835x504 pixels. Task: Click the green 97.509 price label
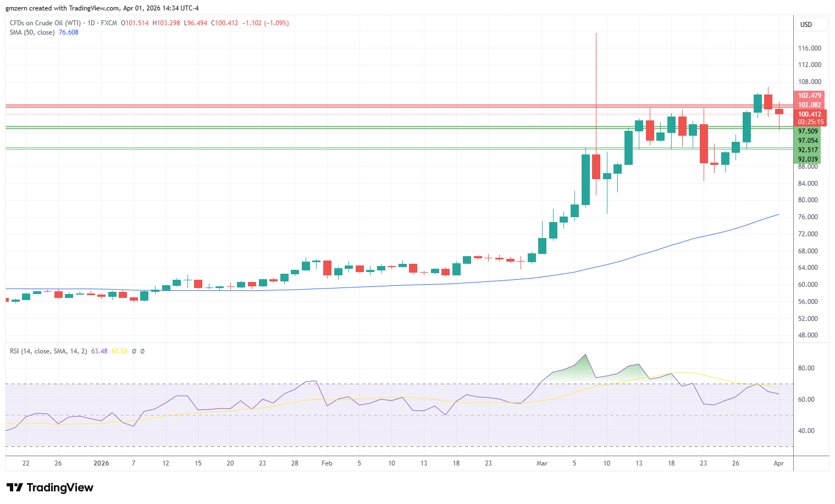pyautogui.click(x=808, y=131)
